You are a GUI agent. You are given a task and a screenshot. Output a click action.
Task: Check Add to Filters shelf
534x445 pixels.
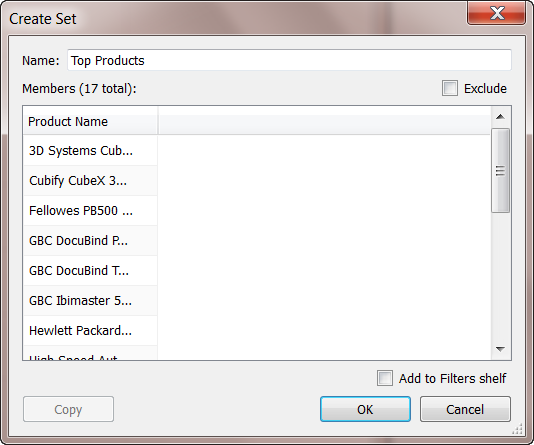(x=385, y=378)
